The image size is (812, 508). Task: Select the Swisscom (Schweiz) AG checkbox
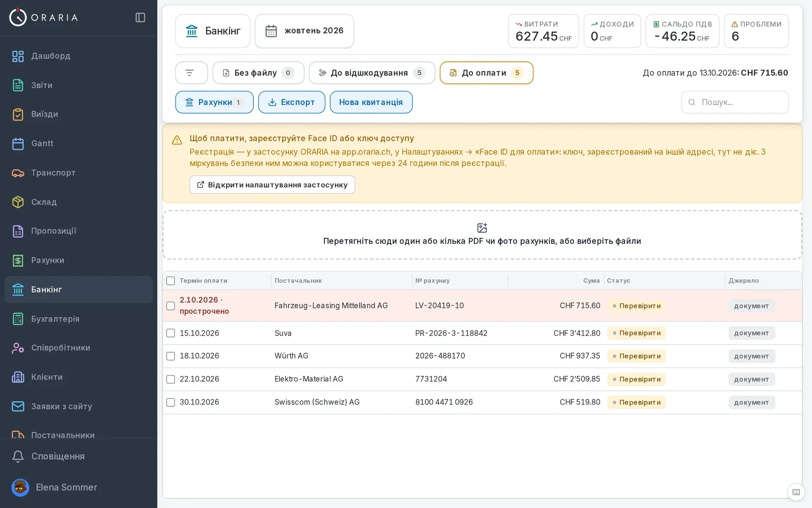(170, 402)
